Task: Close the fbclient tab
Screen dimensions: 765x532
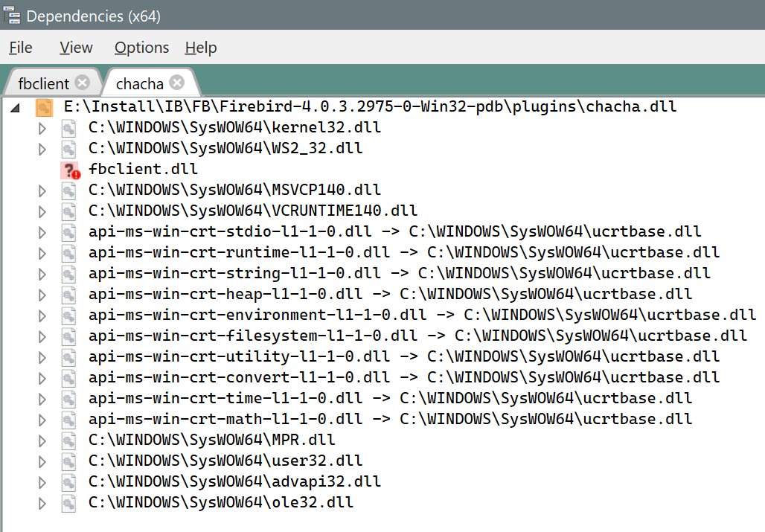Action: click(82, 83)
